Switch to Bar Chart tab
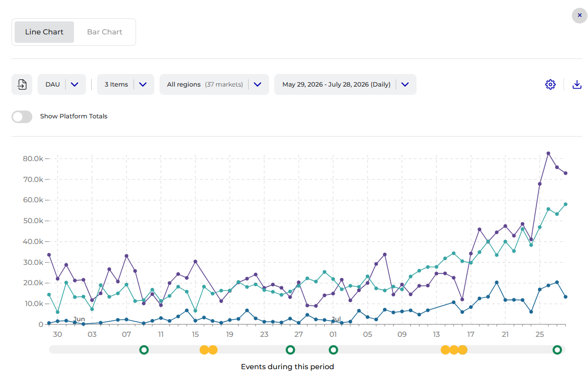Viewport: 588px width, 377px height. [x=105, y=32]
